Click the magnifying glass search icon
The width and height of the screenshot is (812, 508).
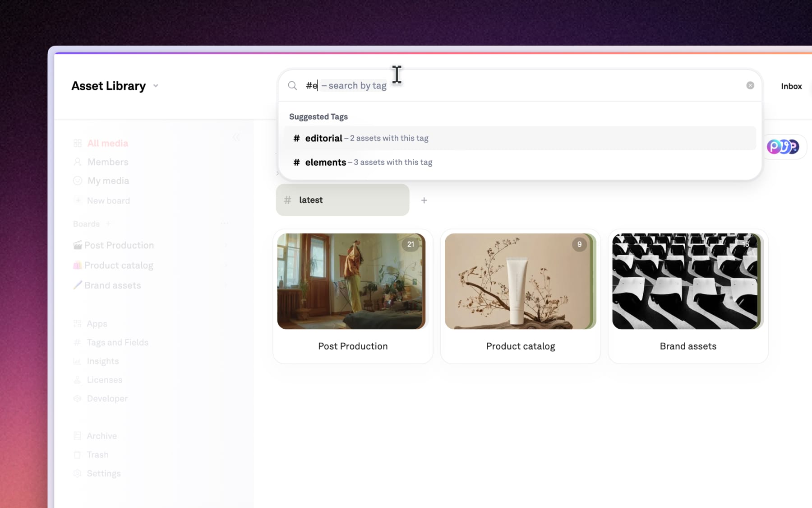point(292,86)
